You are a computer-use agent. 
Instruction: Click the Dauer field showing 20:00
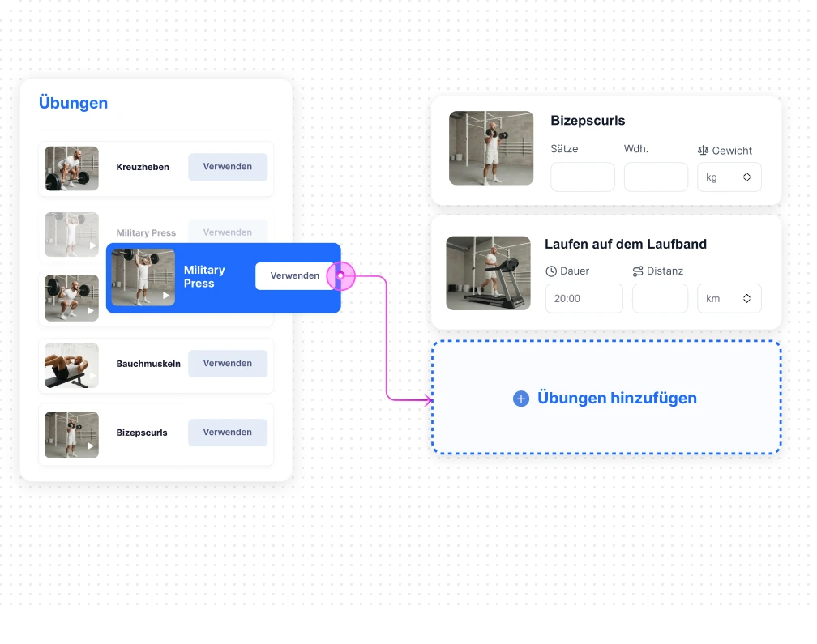click(584, 298)
